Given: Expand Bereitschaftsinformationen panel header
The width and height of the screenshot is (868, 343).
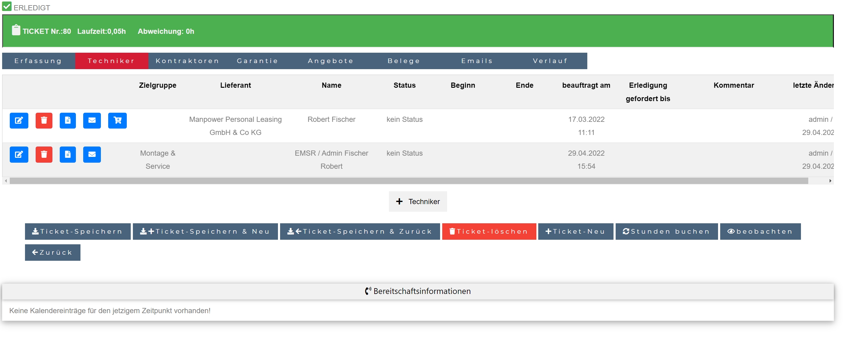Looking at the screenshot, I should 418,292.
